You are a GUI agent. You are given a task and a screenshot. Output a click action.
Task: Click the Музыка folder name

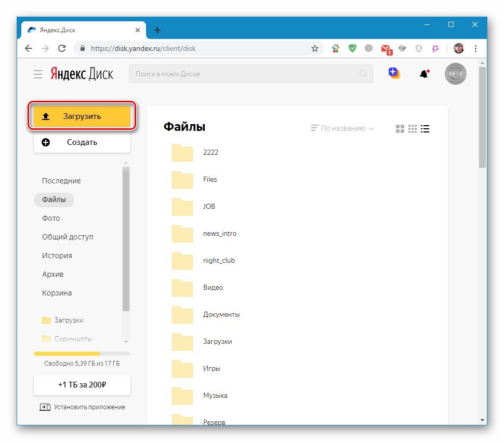[215, 395]
